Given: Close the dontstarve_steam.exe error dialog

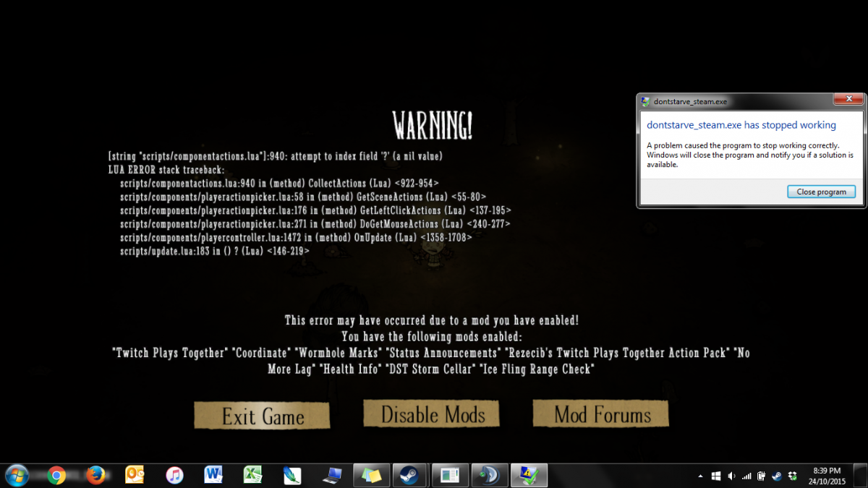Looking at the screenshot, I should [848, 100].
